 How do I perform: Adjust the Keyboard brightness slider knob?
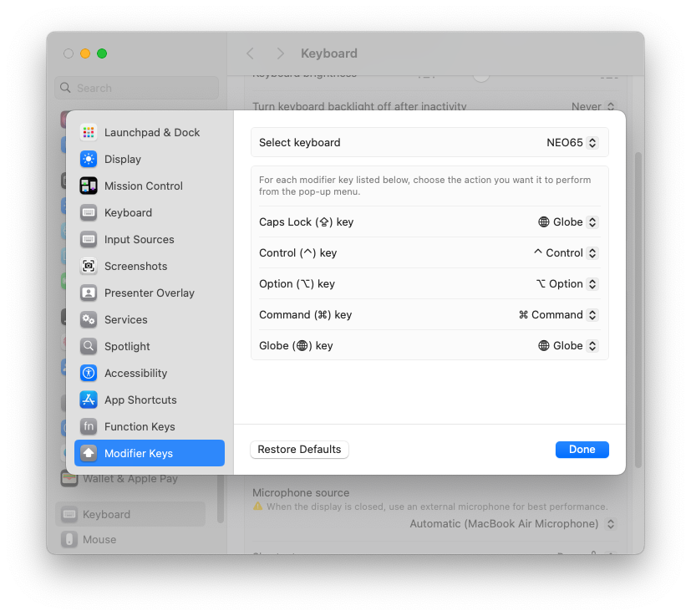coord(480,77)
